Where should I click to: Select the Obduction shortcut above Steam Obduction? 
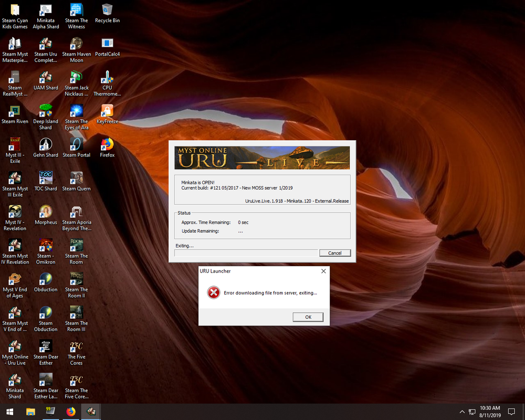(46, 282)
